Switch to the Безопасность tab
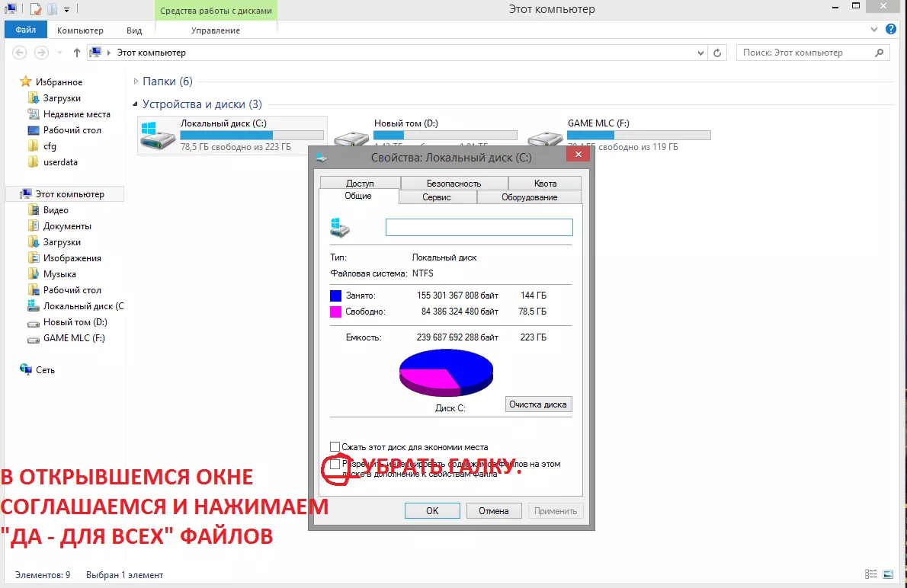Viewport: 907px width, 588px height. 454,184
